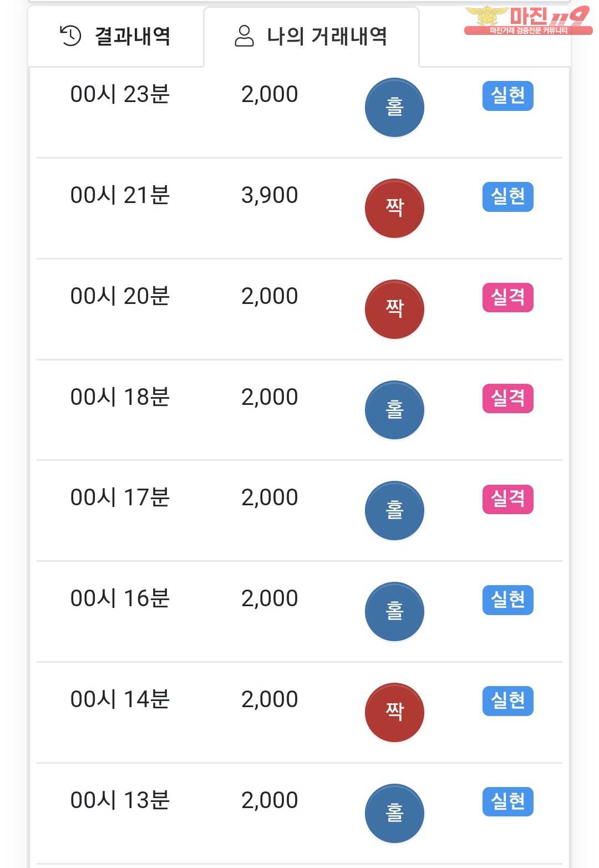The width and height of the screenshot is (599, 868).
Task: Click the blue 홀 circle at 00시 23분
Action: tap(394, 107)
